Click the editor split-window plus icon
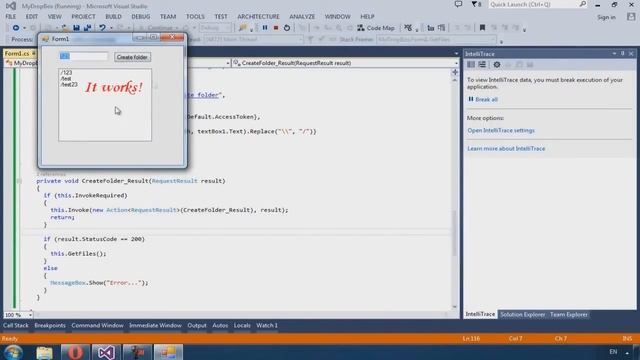This screenshot has width=640, height=360. point(455,72)
